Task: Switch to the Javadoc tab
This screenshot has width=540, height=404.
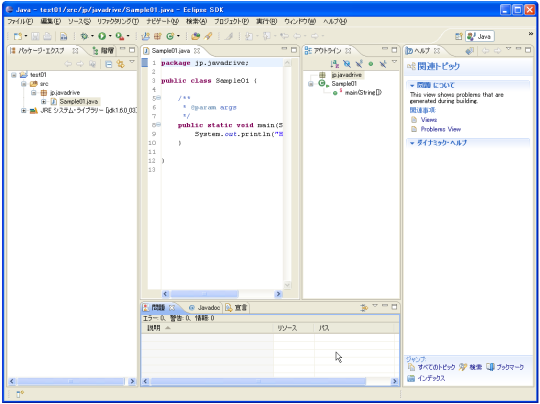Action: [x=205, y=308]
